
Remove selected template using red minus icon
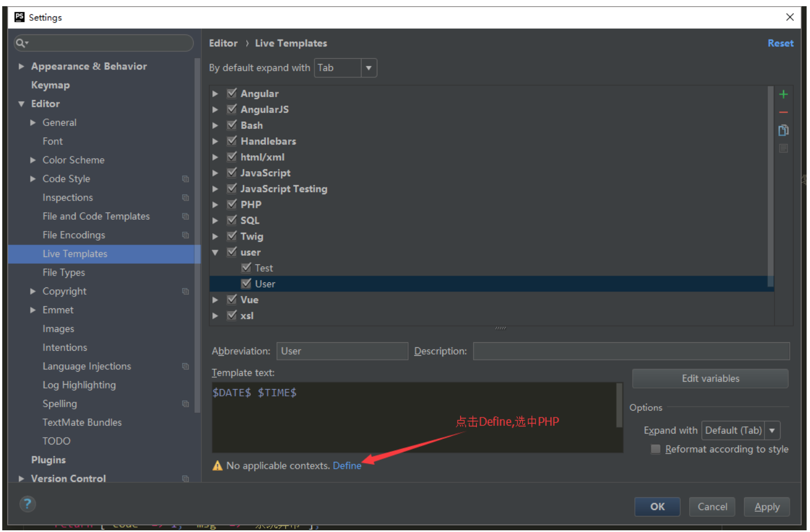(783, 112)
